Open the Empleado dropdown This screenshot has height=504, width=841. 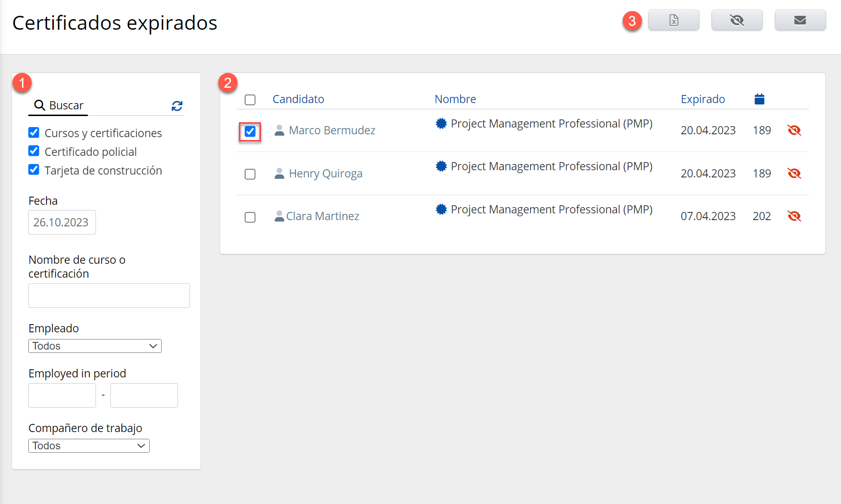[95, 346]
